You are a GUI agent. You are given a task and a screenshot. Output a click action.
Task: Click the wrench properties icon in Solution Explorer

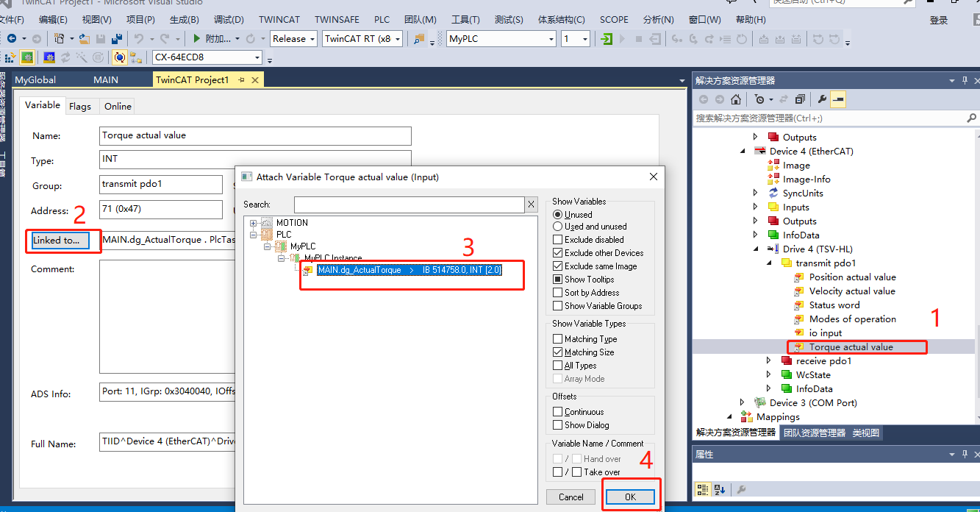822,99
